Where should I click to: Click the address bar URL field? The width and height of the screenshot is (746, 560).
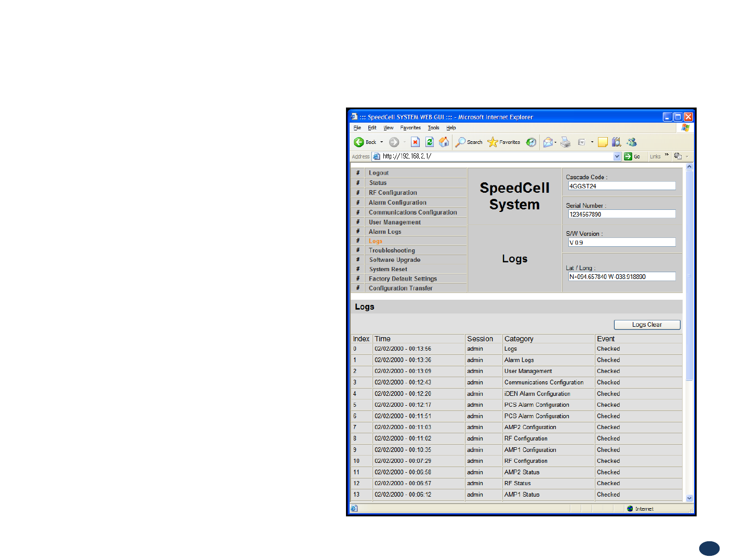click(497, 156)
